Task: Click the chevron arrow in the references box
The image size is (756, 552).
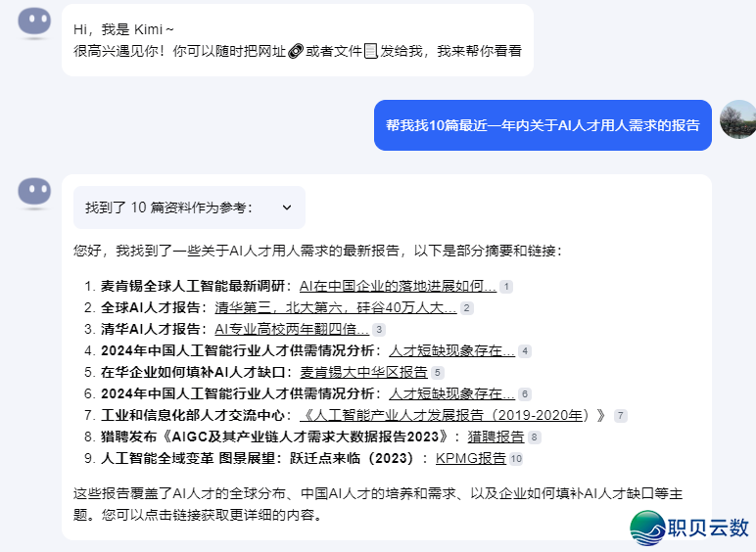Action: coord(287,207)
